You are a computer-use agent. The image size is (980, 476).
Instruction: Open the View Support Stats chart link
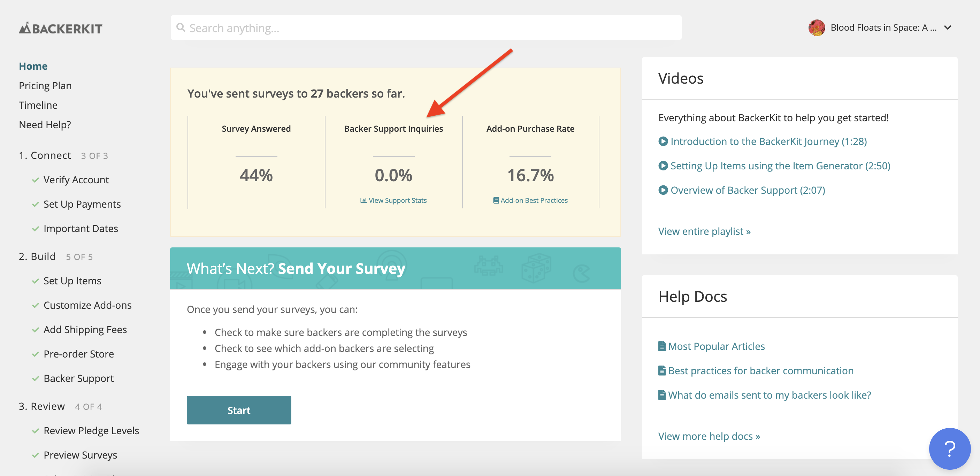coord(393,200)
